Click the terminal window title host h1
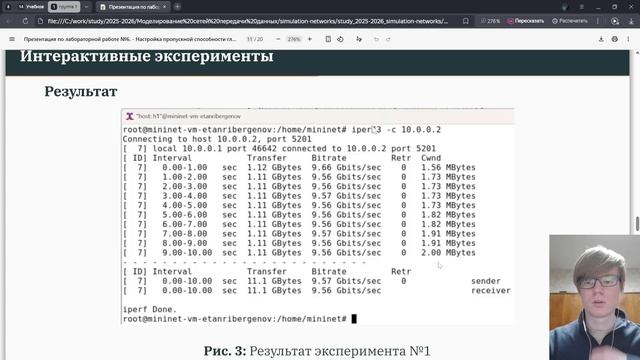 (x=189, y=116)
